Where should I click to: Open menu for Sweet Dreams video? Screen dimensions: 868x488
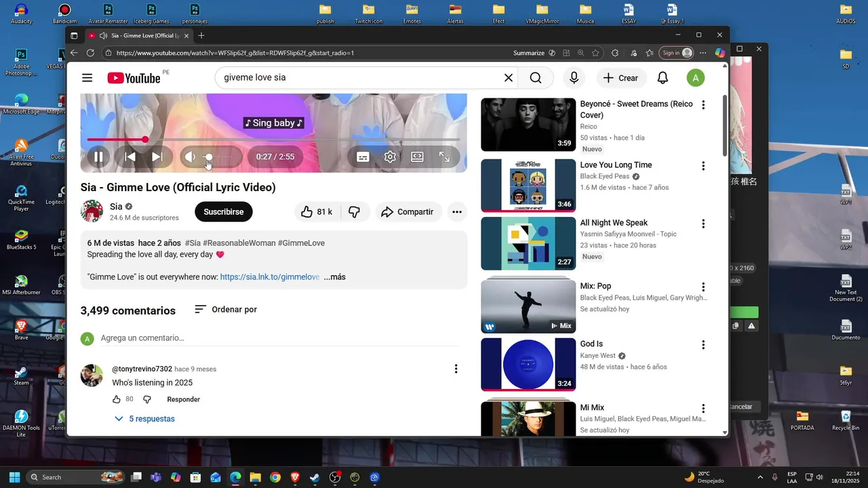pos(703,105)
